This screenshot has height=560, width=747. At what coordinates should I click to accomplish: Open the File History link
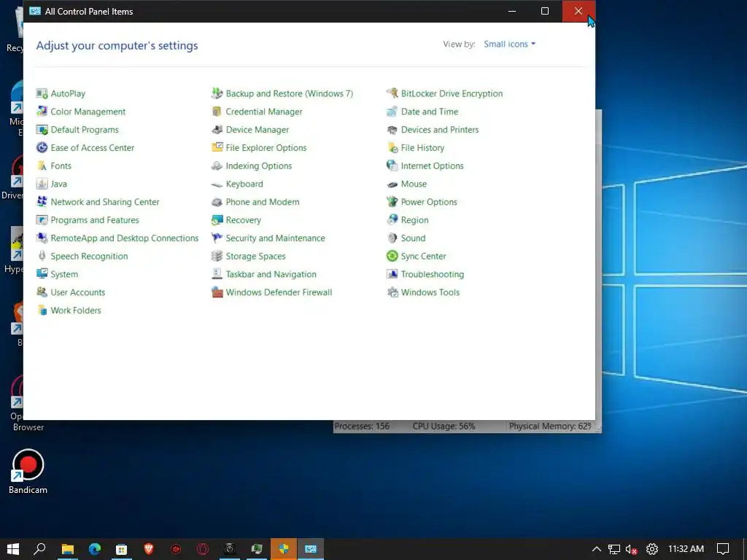click(x=422, y=147)
